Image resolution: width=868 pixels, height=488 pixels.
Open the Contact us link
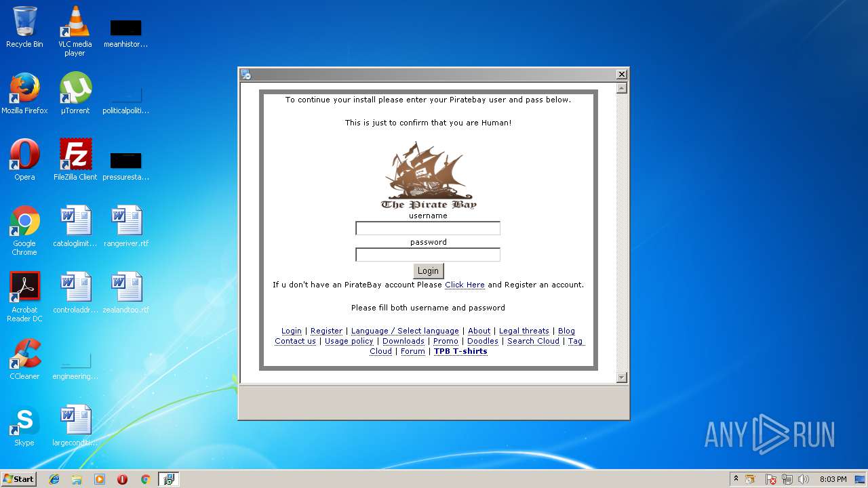pos(295,341)
